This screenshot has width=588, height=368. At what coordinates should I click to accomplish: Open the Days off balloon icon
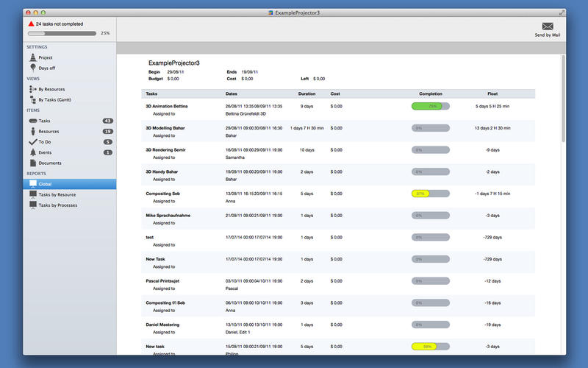[x=33, y=68]
